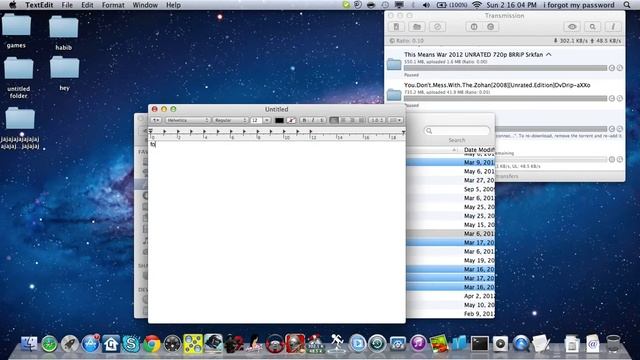Click the Open torrent folder icon in Transmission
The height and width of the screenshot is (360, 640).
[x=416, y=27]
